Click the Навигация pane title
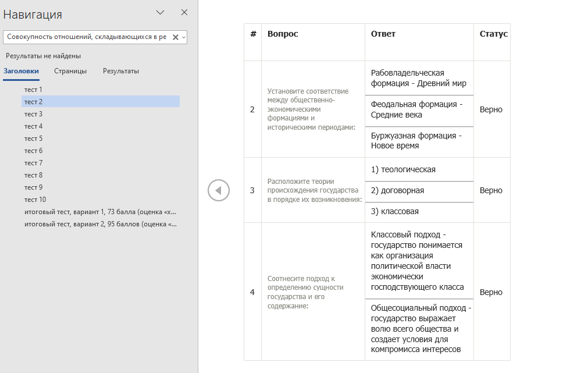The height and width of the screenshot is (373, 588). coord(33,15)
